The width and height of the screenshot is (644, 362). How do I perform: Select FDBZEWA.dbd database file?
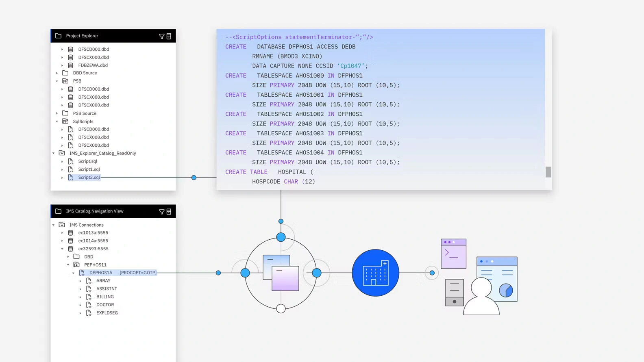click(93, 65)
